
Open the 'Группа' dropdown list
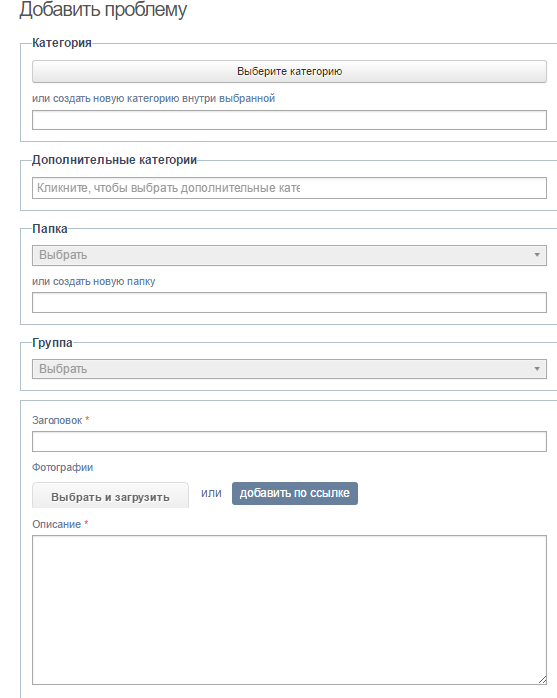[x=289, y=369]
